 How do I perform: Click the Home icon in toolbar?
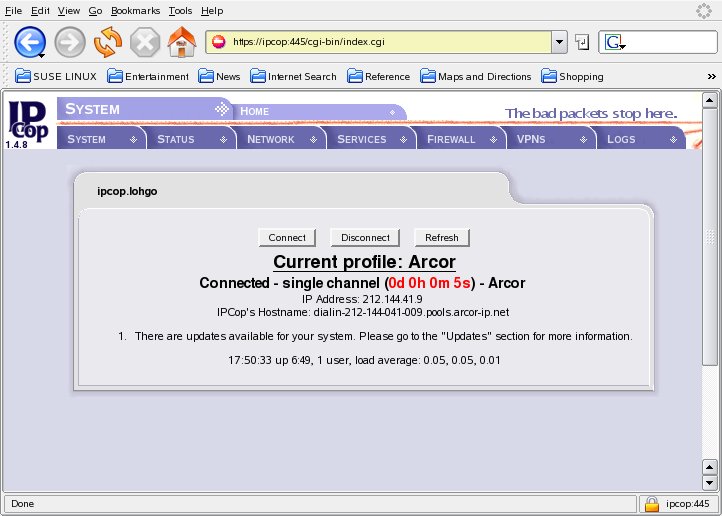182,42
